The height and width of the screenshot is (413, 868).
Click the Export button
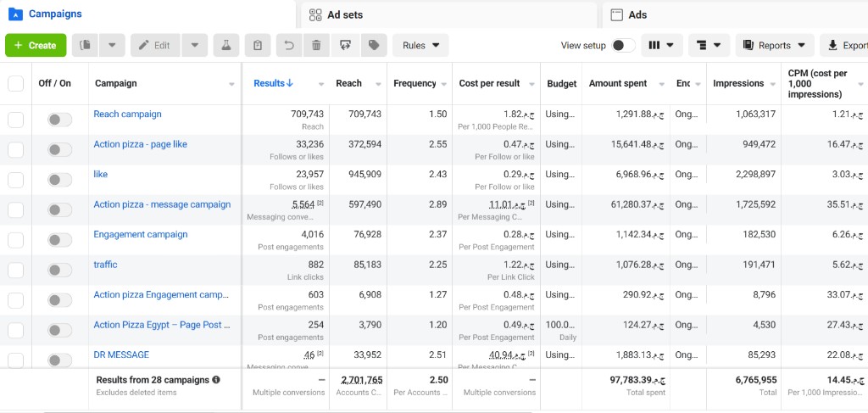(845, 46)
